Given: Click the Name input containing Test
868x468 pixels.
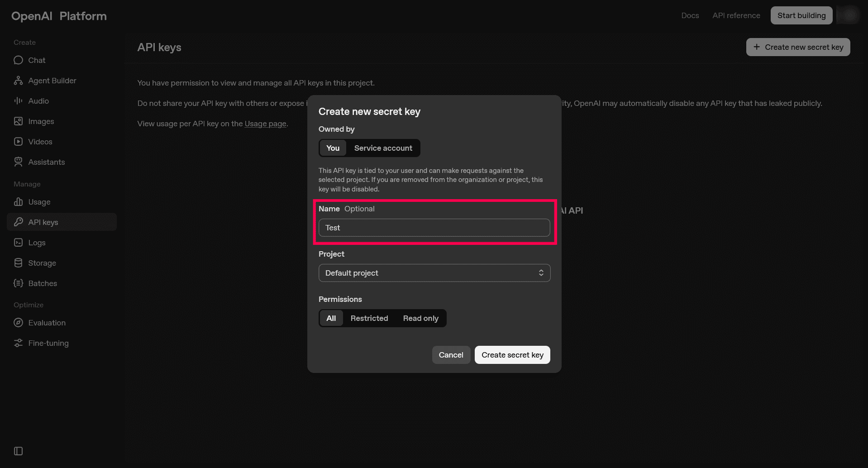Looking at the screenshot, I should (434, 228).
